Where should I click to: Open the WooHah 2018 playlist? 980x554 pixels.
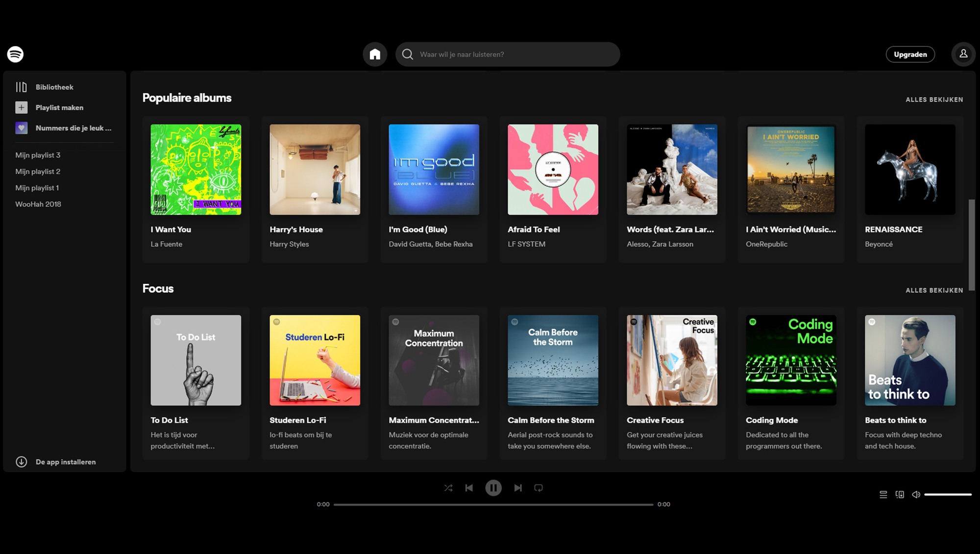[x=38, y=204]
